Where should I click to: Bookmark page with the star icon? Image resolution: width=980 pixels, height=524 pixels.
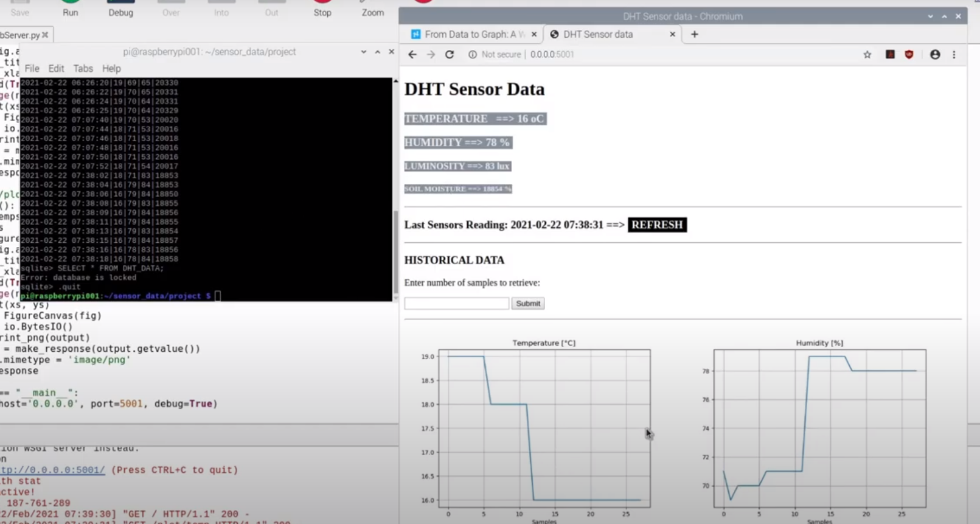pos(867,55)
